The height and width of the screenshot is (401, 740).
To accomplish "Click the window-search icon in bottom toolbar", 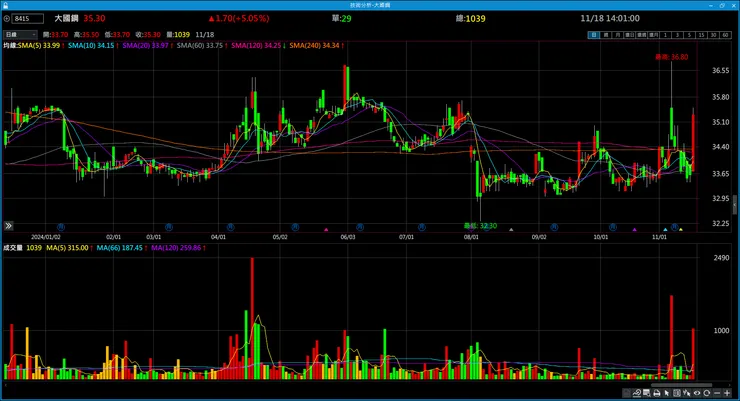I will click(x=647, y=393).
